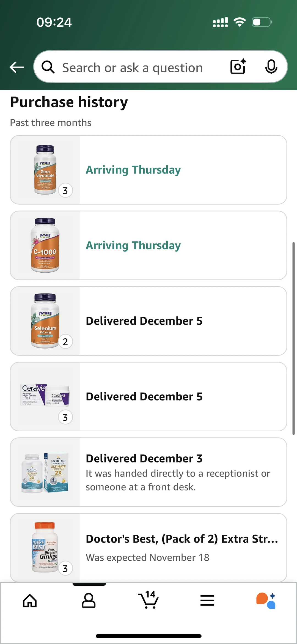Open the cart with 14 items
297x644 pixels.
point(148,600)
